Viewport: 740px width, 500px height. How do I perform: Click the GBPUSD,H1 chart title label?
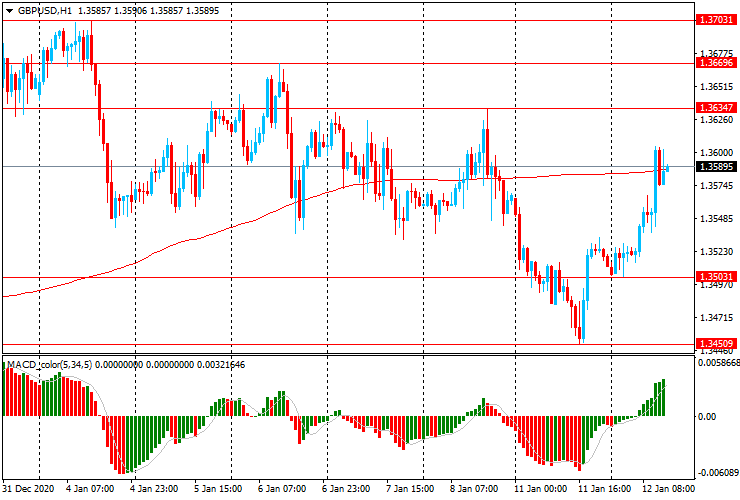[43, 10]
